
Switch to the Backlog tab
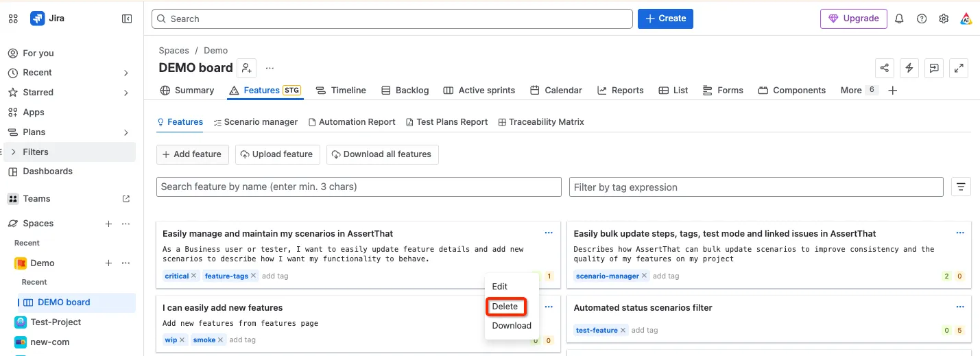(x=405, y=91)
